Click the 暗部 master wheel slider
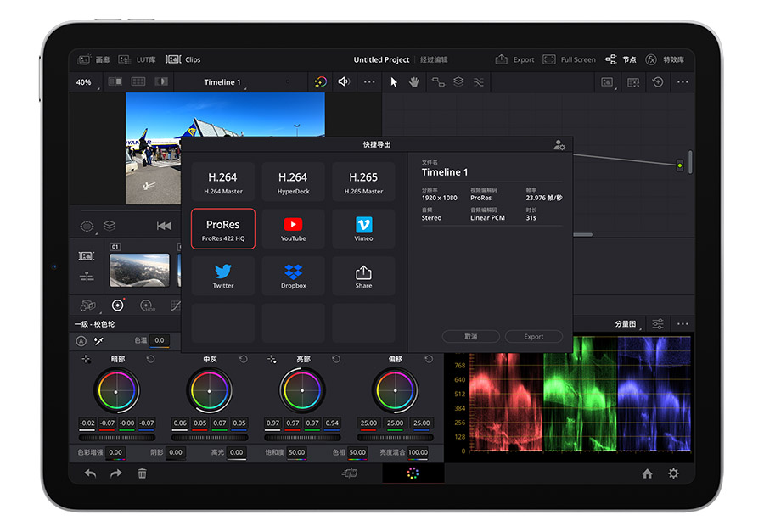This screenshot has width=764, height=532. coord(117,437)
